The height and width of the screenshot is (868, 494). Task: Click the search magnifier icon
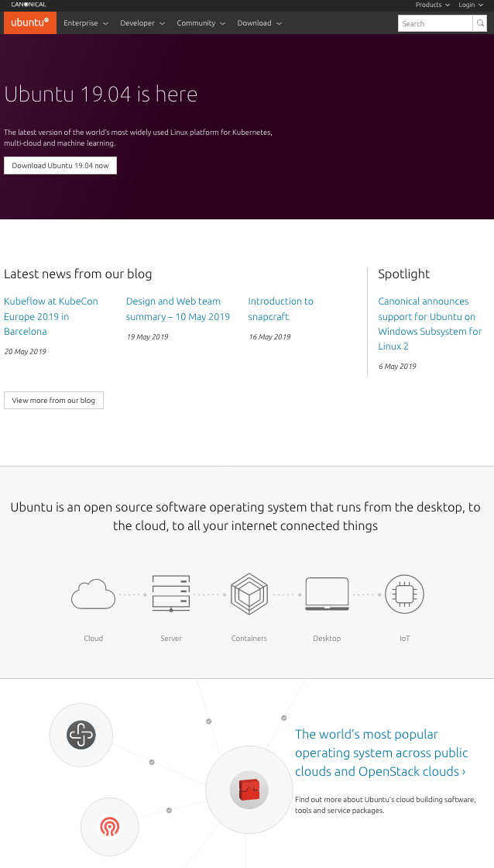479,23
